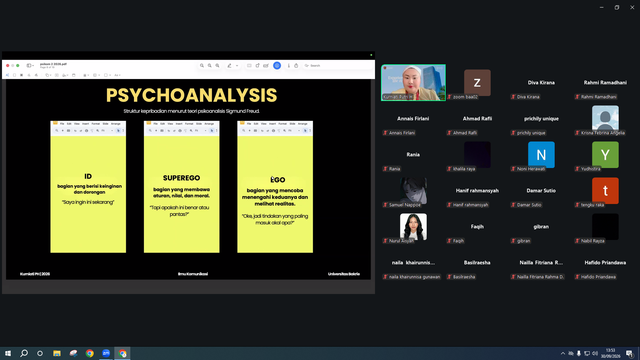Open the volume control in system tray
The width and height of the screenshot is (640, 360).
click(595, 353)
